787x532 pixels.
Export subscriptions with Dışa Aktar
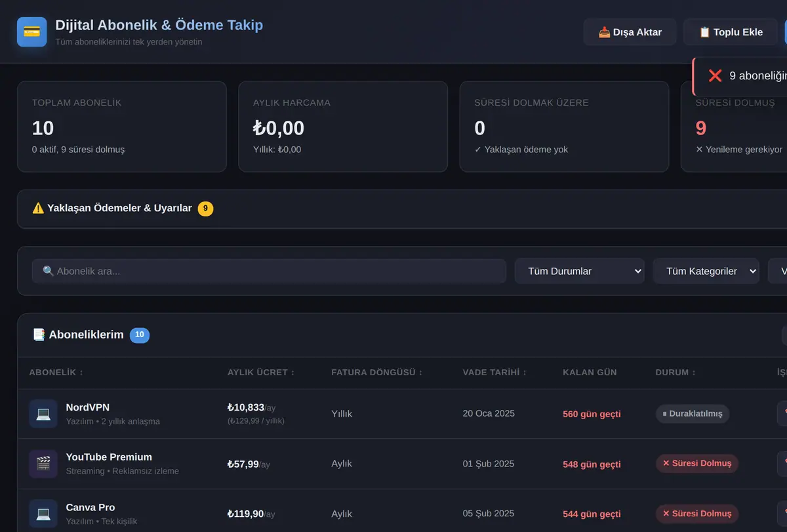[x=630, y=31]
